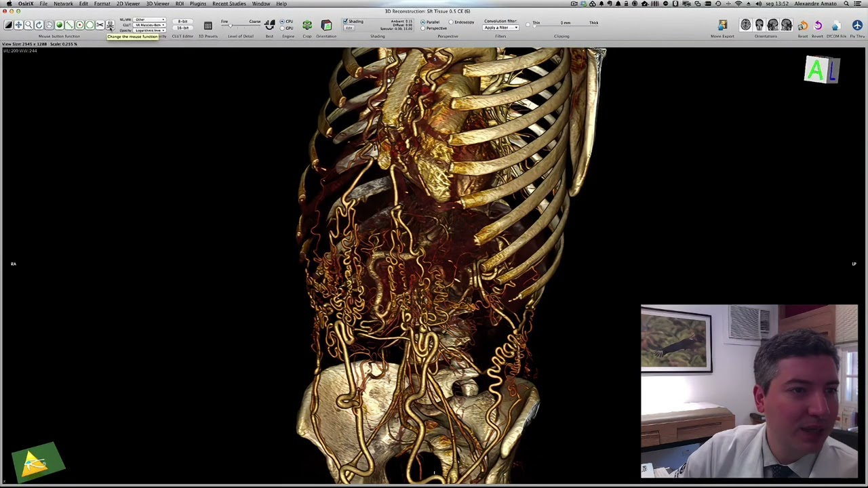Select the window level/contrast mouse tool
The image size is (868, 488).
(x=8, y=25)
